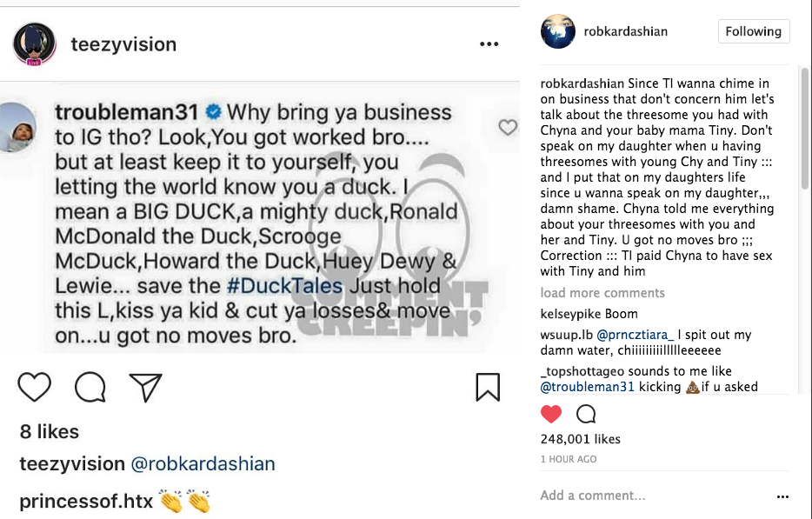Viewport: 812px width, 519px height.
Task: Save the post with the bookmark icon
Action: (x=488, y=387)
